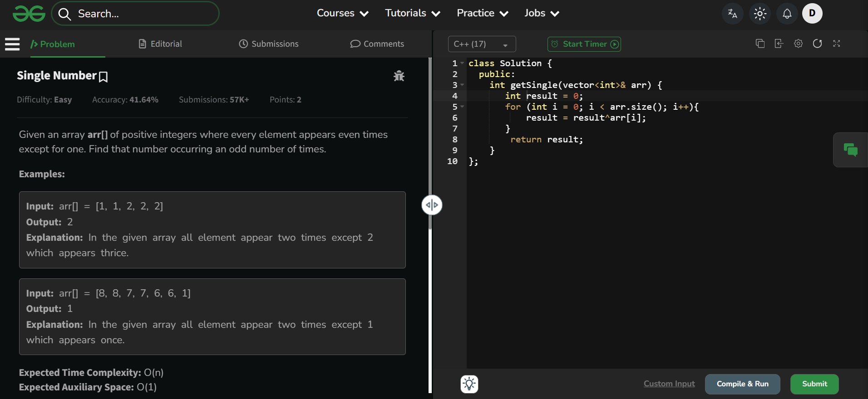Expand the Courses menu

(x=342, y=13)
